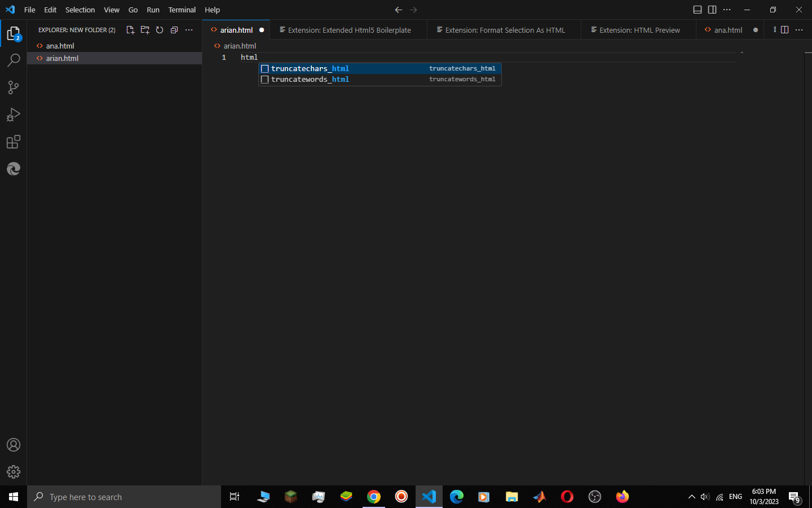Open the Terminal menu

(x=182, y=10)
